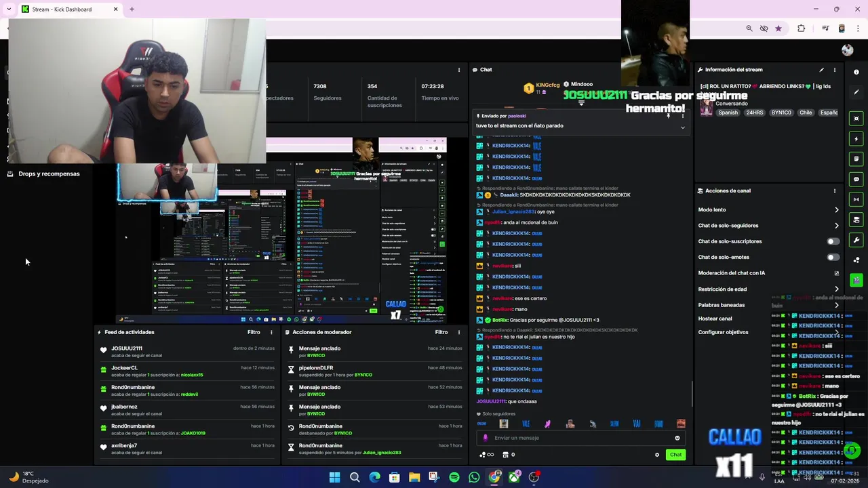Viewport: 868px width, 488px height.
Task: Click jbalbornoz entry in activity feed
Action: tap(124, 407)
